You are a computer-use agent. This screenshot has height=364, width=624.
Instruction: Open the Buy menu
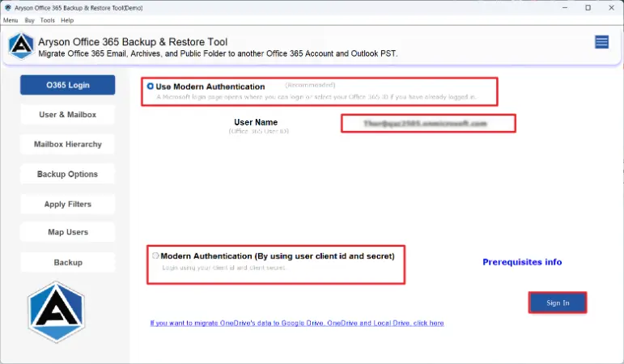pyautogui.click(x=29, y=20)
